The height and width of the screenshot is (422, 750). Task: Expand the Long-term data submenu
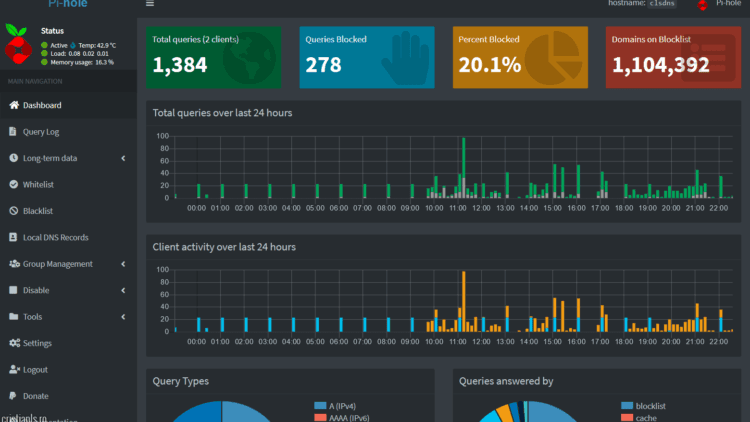pos(122,158)
